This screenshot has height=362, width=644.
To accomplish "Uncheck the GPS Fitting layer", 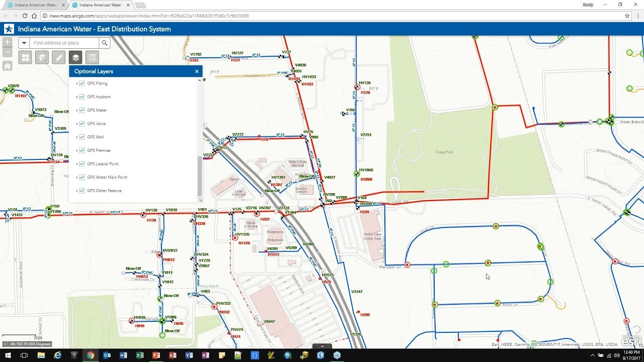I will 82,83.
